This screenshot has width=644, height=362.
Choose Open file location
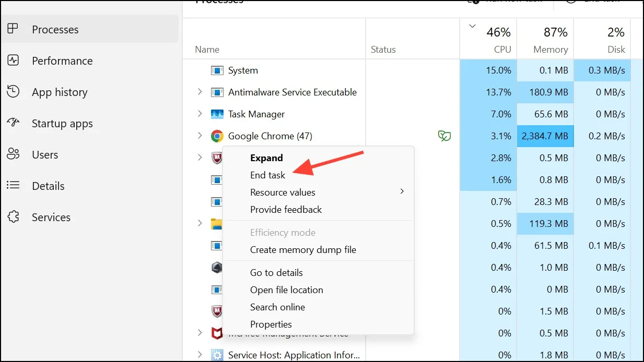[x=287, y=290]
